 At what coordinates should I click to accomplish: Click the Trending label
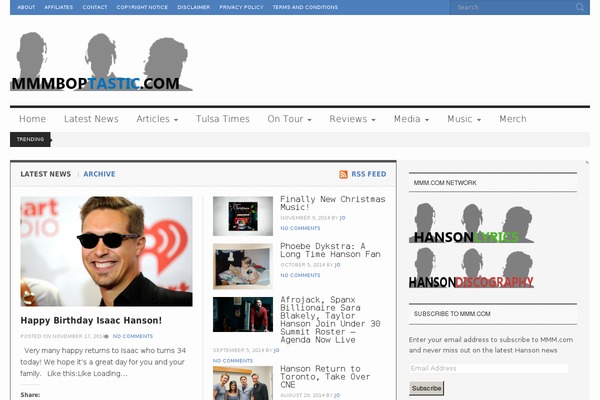point(30,139)
